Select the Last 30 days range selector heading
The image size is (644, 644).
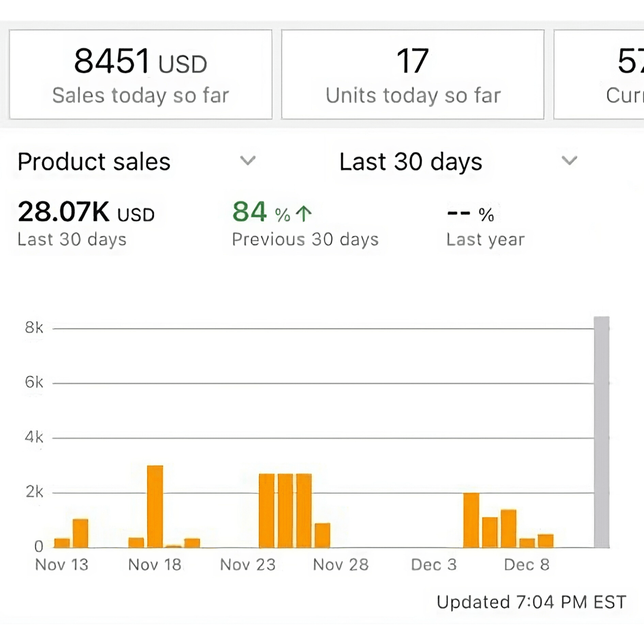(411, 162)
